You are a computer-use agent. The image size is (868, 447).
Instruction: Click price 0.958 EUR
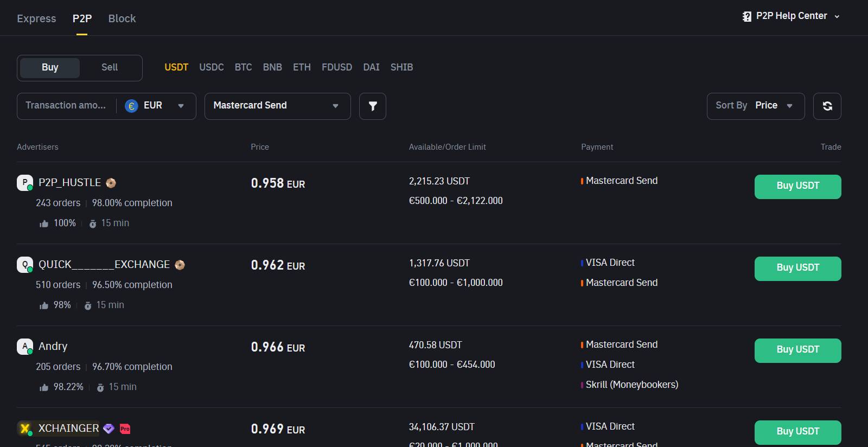tap(278, 183)
